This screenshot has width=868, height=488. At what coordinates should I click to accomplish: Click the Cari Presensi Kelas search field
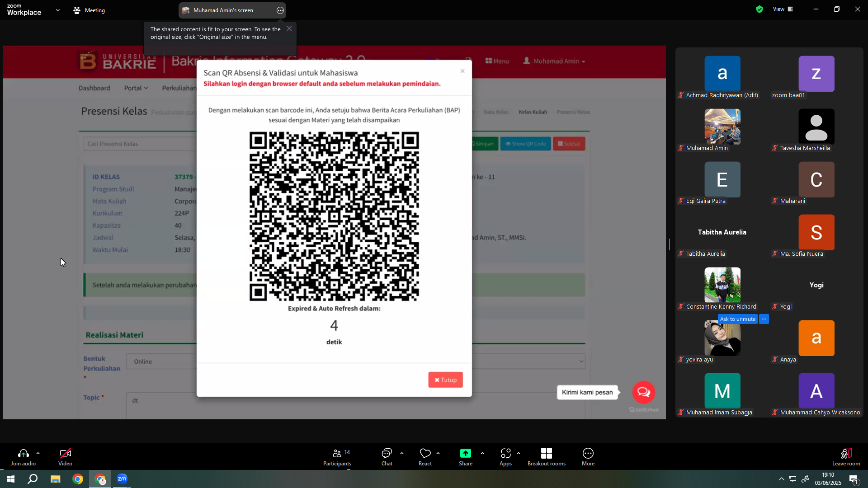click(140, 144)
